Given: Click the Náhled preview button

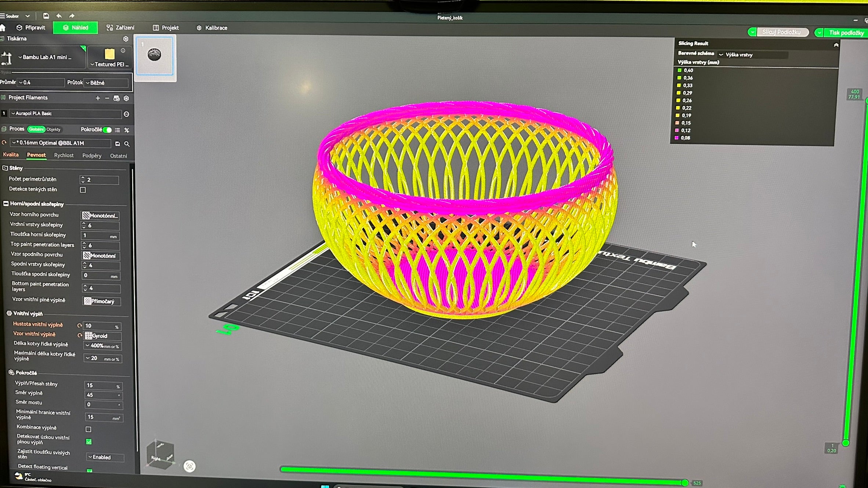Looking at the screenshot, I should click(75, 28).
